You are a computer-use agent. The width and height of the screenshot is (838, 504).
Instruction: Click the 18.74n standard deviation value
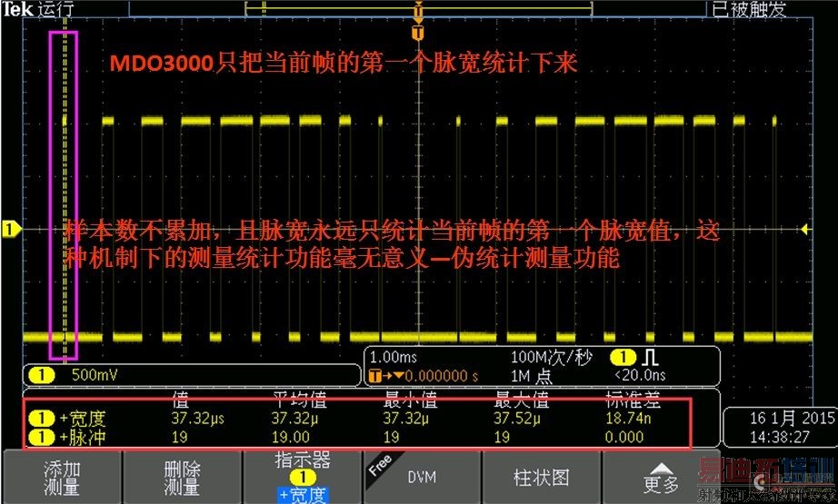pyautogui.click(x=628, y=418)
